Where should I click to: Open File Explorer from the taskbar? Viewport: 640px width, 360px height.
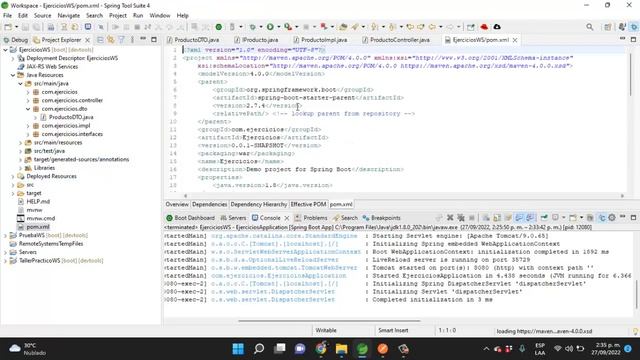341,349
